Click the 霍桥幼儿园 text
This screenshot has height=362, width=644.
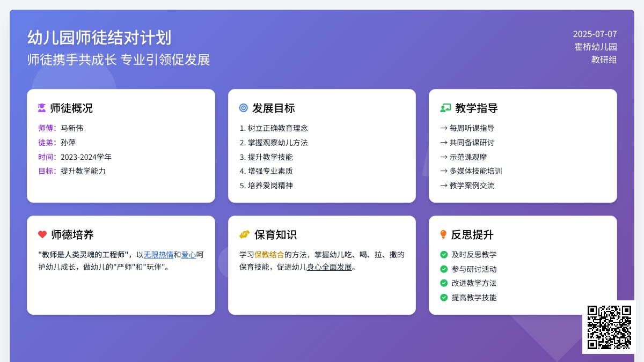pos(596,47)
